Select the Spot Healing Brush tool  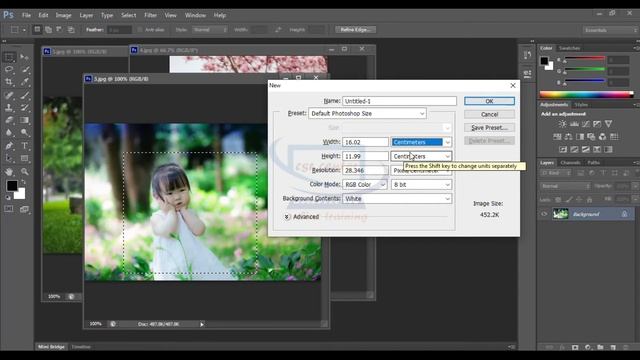point(9,96)
